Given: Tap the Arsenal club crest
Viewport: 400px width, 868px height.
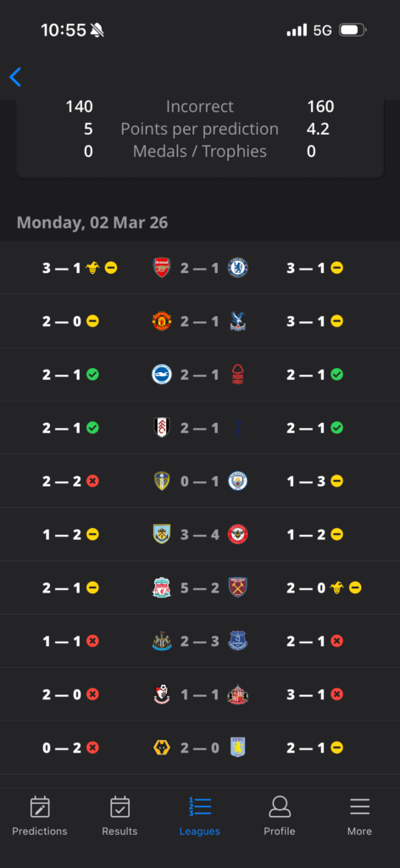Looking at the screenshot, I should click(x=162, y=268).
